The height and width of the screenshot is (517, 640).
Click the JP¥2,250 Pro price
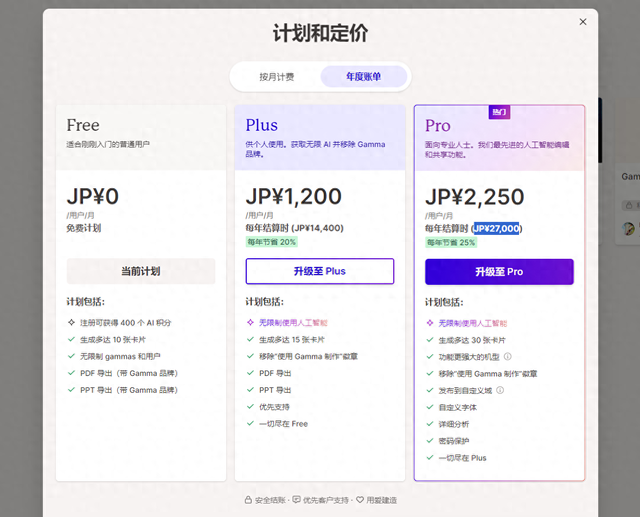(x=475, y=197)
